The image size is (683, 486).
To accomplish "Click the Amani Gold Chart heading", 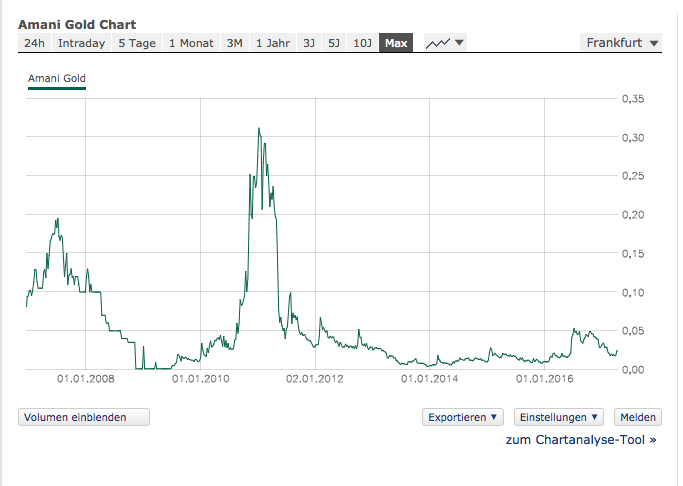I will [x=77, y=24].
